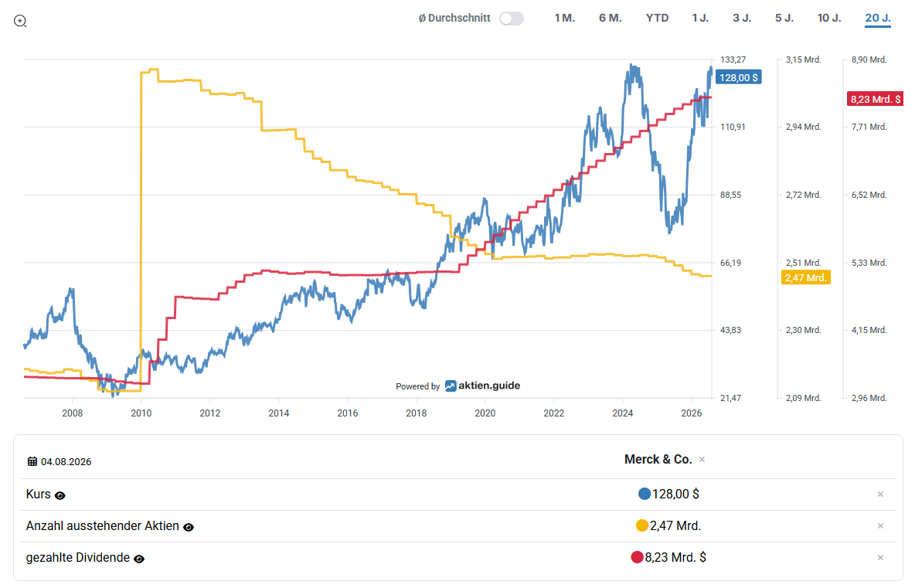
Task: Remove the gezahlte Dividende row
Action: (x=880, y=557)
